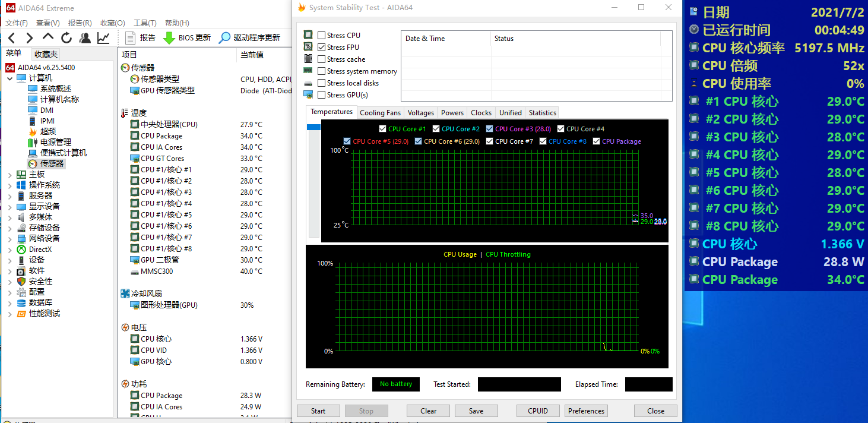Image resolution: width=868 pixels, height=423 pixels.
Task: Toggle CPU Core #1 graph checkbox
Action: pyautogui.click(x=382, y=129)
